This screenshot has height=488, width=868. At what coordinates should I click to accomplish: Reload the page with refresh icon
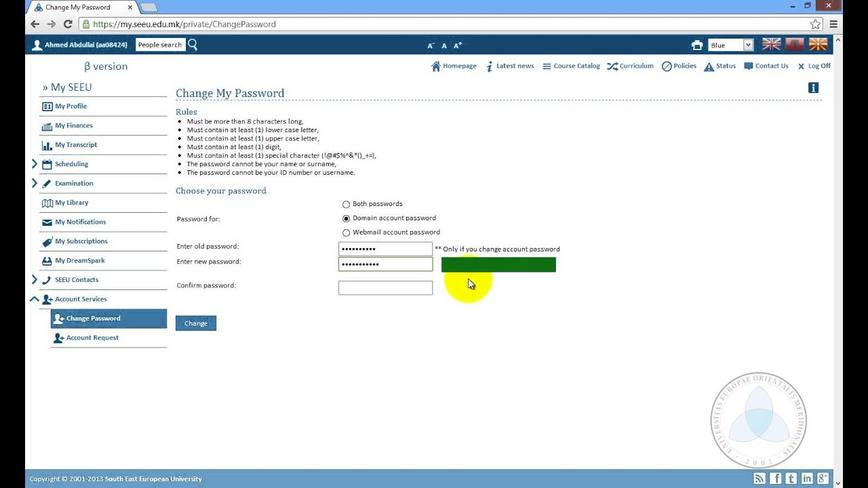68,24
